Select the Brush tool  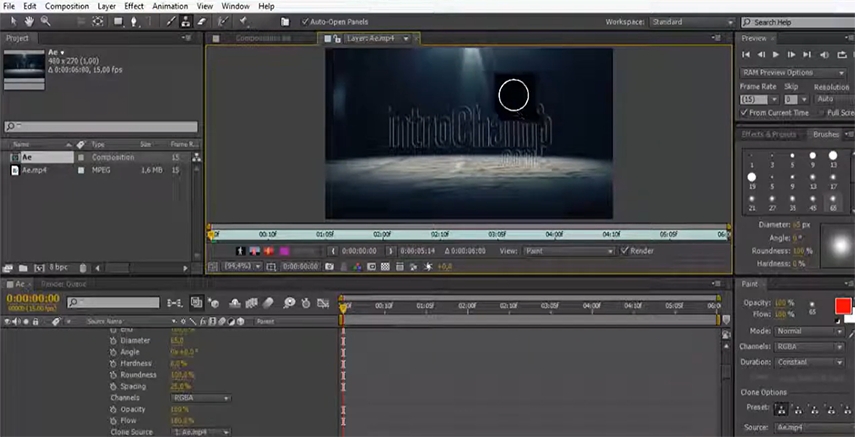point(171,22)
